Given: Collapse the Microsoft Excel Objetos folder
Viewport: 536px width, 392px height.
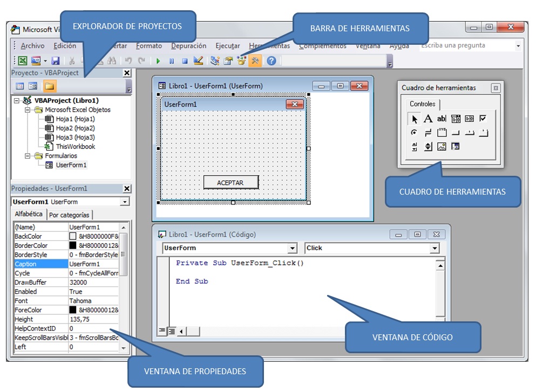Looking at the screenshot, I should pyautogui.click(x=28, y=110).
